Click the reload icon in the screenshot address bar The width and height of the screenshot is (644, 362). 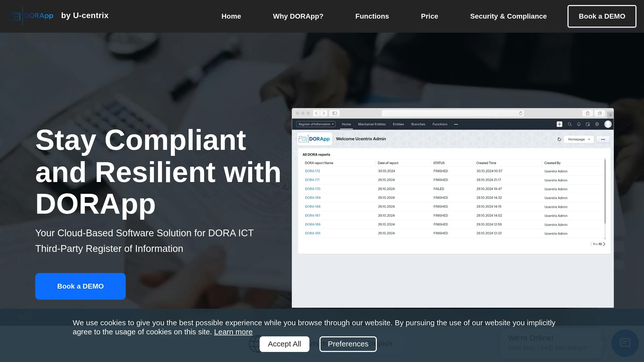pyautogui.click(x=521, y=113)
